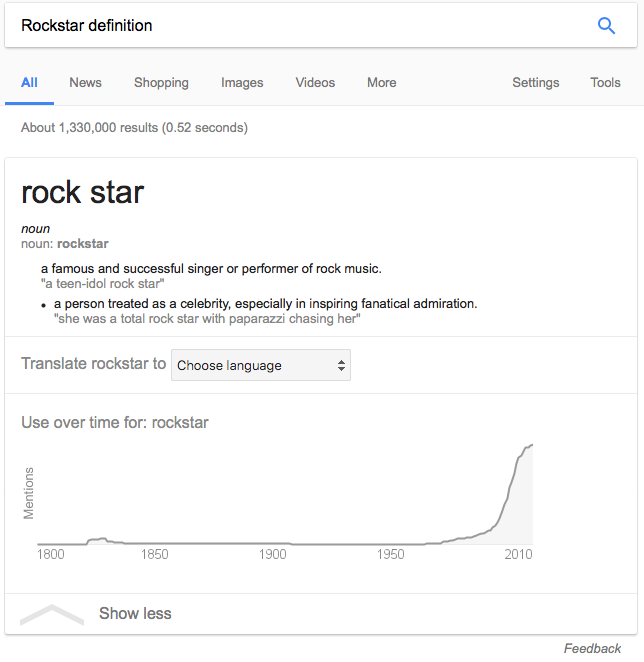
Task: Click the Mentions axis label
Action: (29, 492)
